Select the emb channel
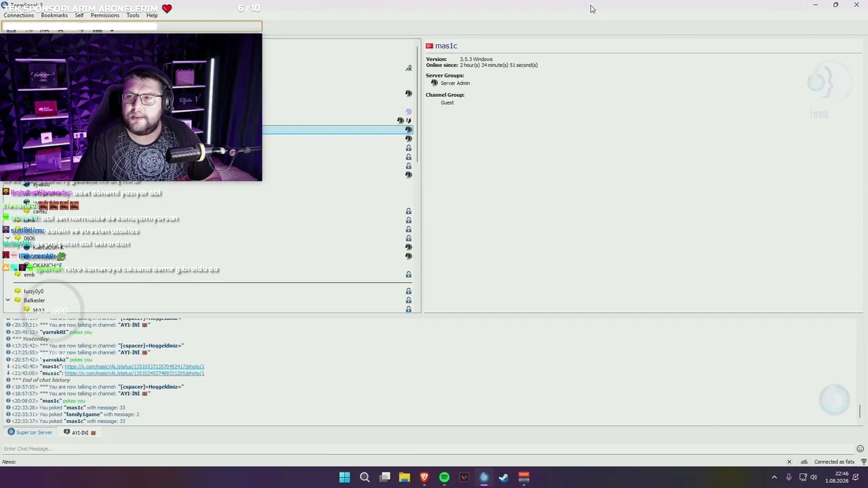The image size is (868, 488). [29, 274]
